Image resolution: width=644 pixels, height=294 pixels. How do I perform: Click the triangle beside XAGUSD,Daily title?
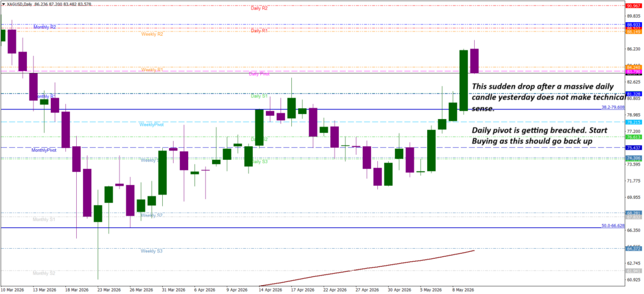click(3, 3)
